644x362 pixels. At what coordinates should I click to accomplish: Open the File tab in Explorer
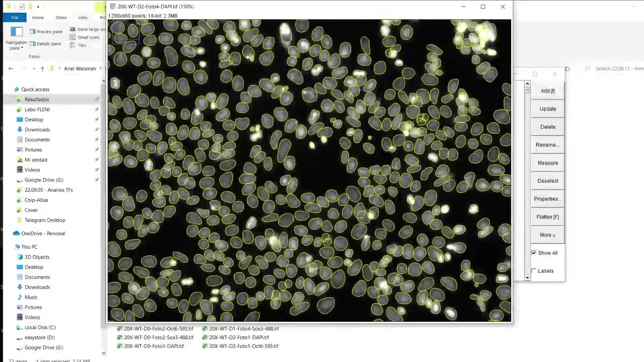(15, 18)
